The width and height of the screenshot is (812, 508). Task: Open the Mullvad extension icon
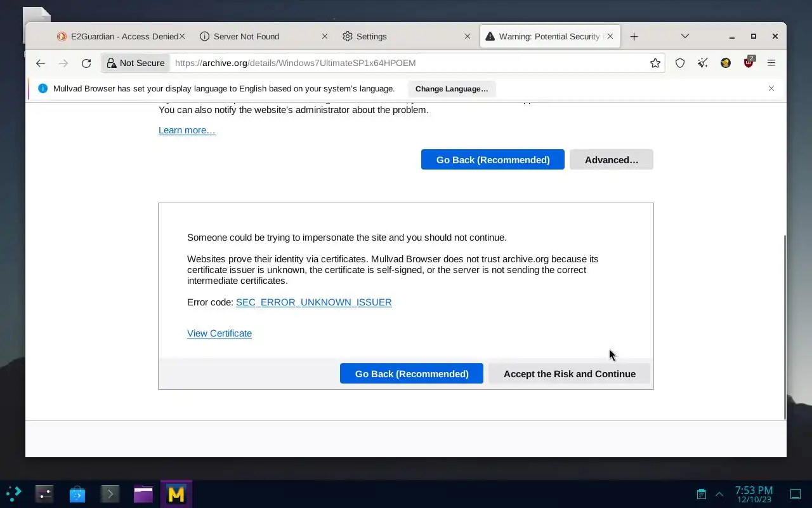click(726, 63)
